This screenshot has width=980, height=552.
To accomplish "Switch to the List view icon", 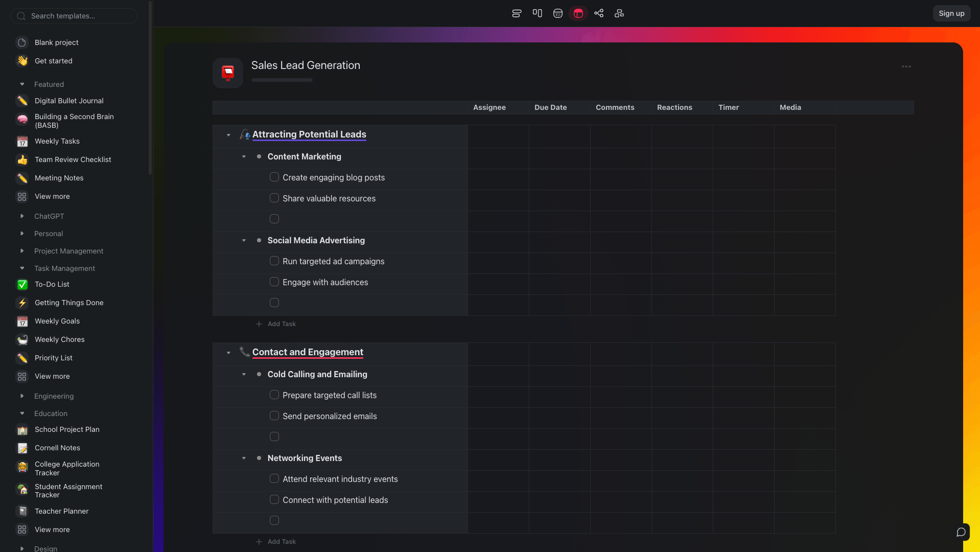I will point(517,13).
